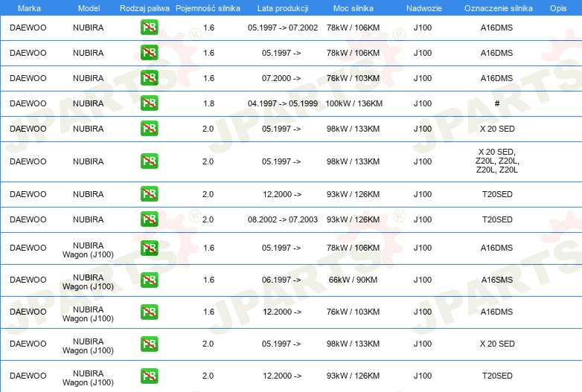This screenshot has height=392, width=582.
Task: Click fuel icon in the 05.1997 -> 07.2002 row
Action: pyautogui.click(x=149, y=28)
